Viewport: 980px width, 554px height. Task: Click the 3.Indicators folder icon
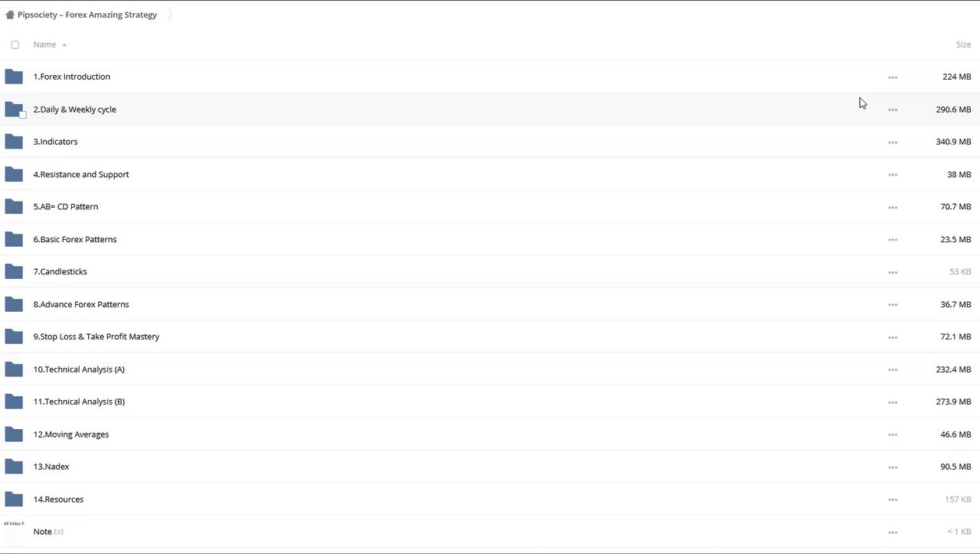14,142
